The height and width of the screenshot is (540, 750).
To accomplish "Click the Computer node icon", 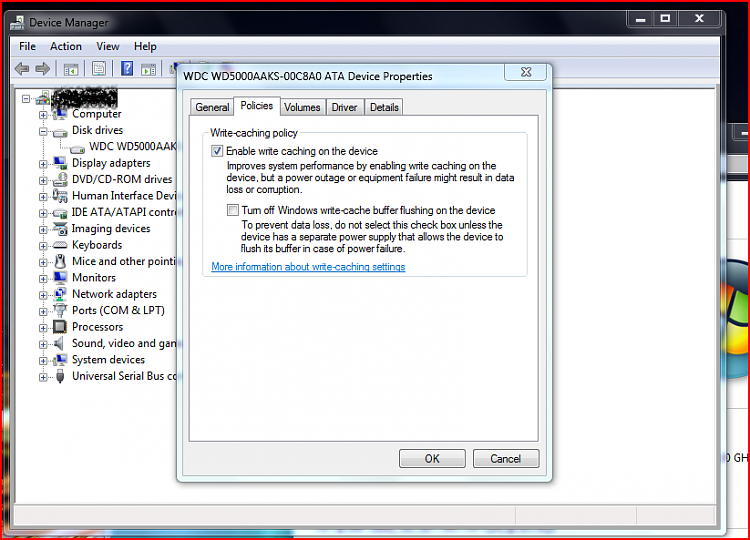I will point(60,114).
